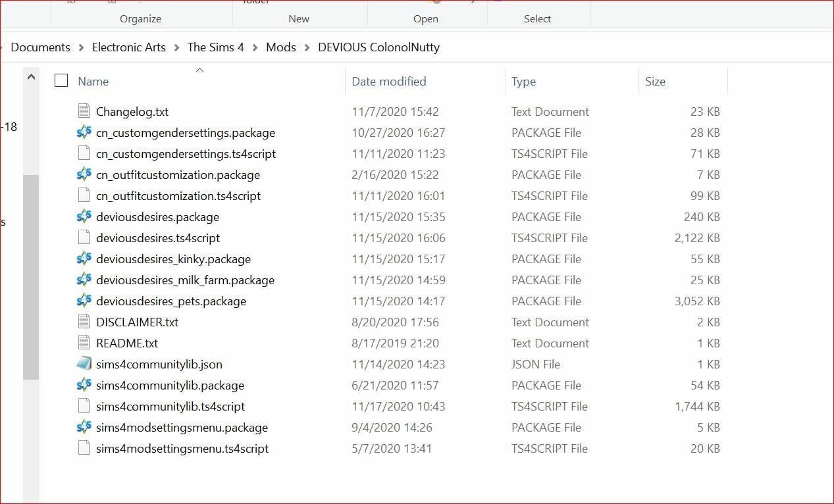This screenshot has width=834, height=504.
Task: Select file name sims4communitylib.json
Action: (159, 365)
